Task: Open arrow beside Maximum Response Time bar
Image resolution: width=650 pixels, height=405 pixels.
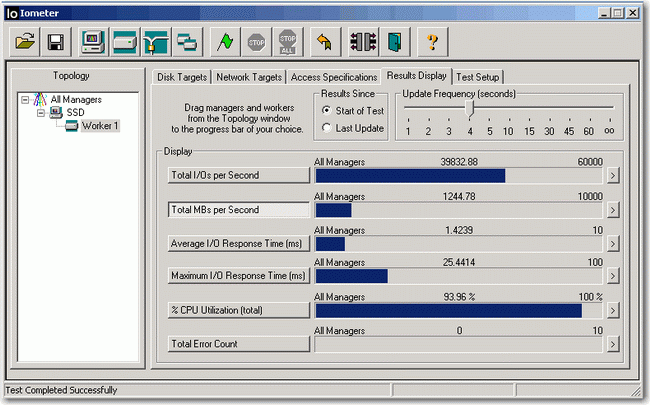Action: click(613, 276)
